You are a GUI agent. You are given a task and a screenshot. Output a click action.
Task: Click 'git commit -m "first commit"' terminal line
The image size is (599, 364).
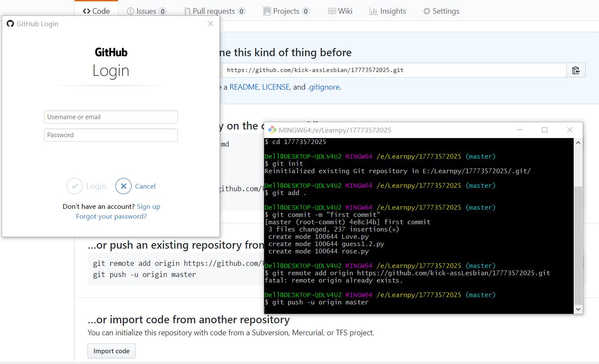tap(322, 215)
